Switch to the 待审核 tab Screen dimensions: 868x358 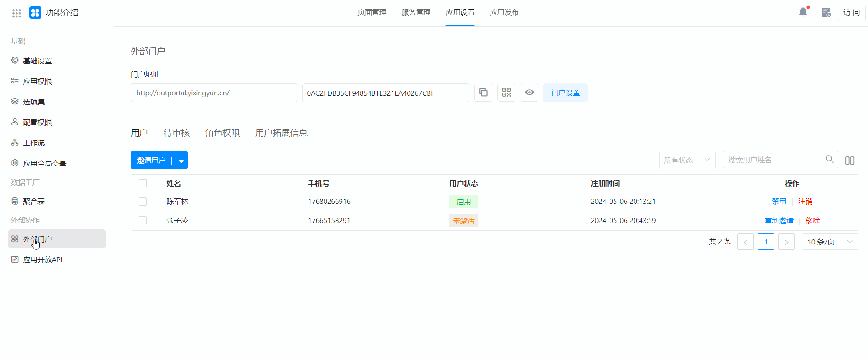(176, 133)
